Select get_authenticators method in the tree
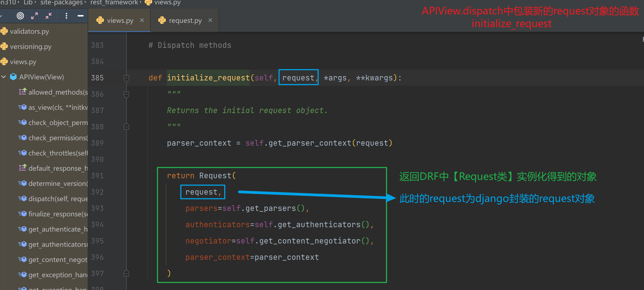 click(58, 244)
